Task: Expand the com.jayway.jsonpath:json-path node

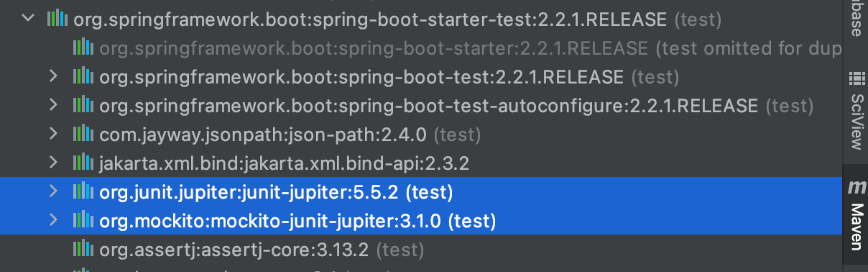Action: [52, 134]
